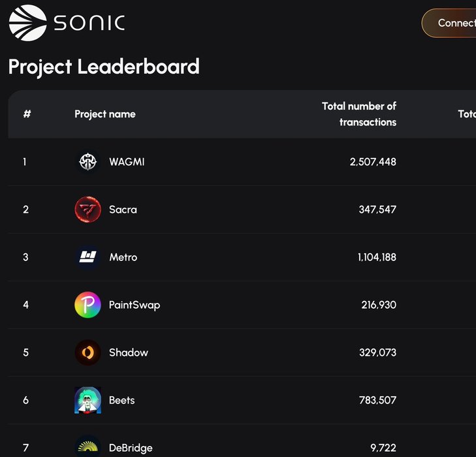Click the Connect wallet button

449,23
